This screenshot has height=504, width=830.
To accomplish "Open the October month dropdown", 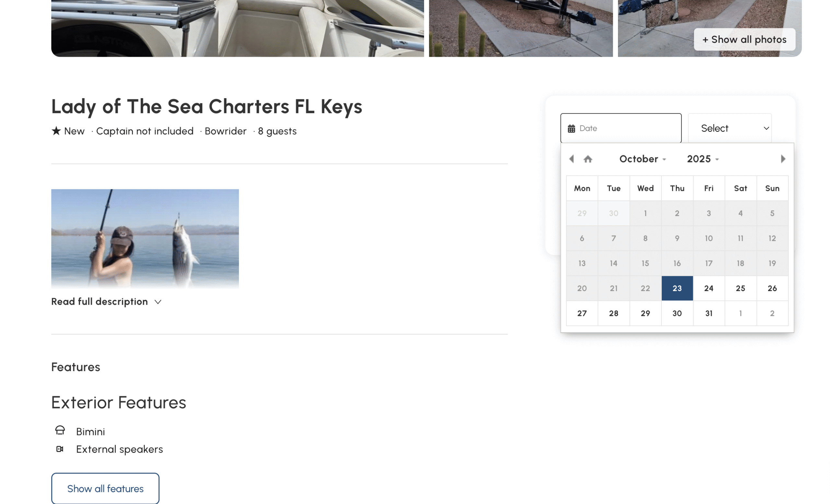I will (642, 159).
